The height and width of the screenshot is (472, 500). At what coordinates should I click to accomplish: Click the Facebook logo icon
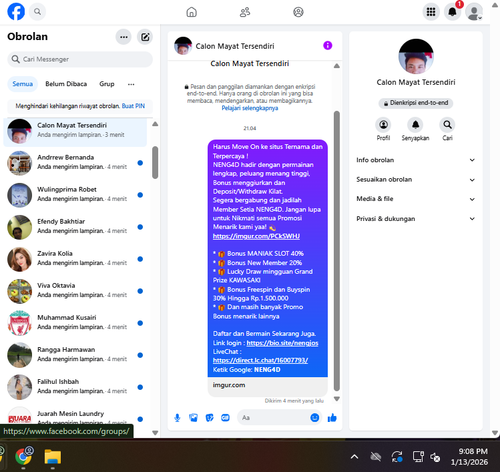coord(16,12)
